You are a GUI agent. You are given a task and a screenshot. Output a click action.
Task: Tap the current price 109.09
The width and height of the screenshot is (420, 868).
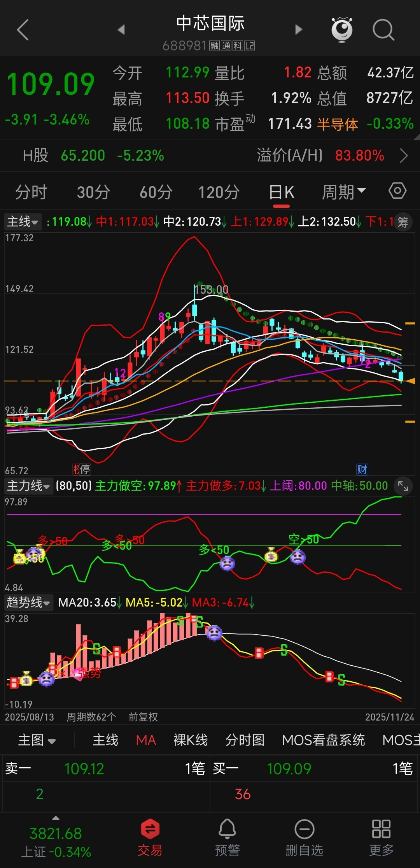(x=51, y=84)
